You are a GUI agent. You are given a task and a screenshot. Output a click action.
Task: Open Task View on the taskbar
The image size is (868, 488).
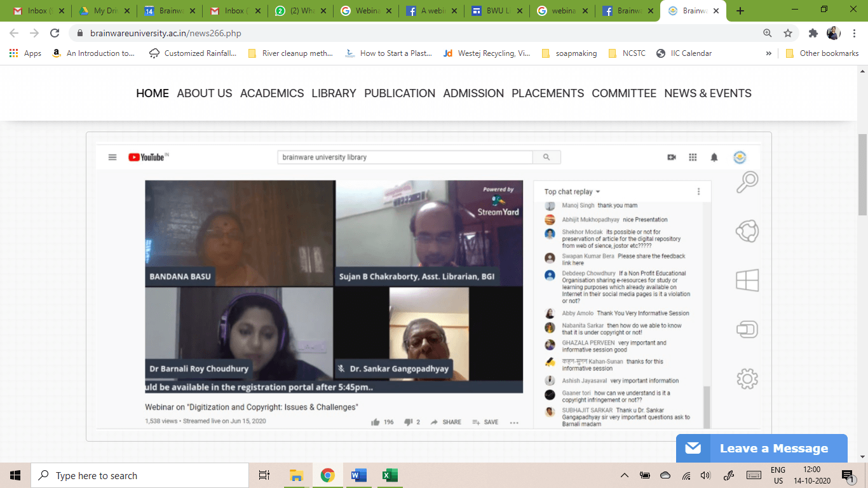pyautogui.click(x=264, y=475)
